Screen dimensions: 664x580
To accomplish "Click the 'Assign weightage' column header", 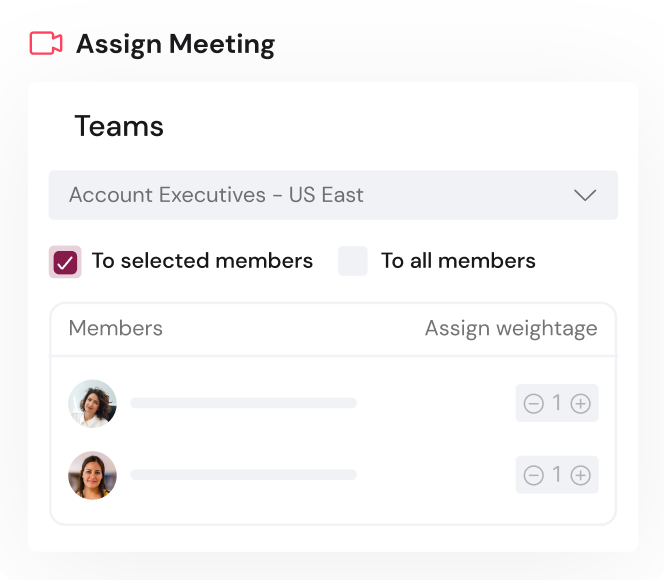I will tap(510, 328).
